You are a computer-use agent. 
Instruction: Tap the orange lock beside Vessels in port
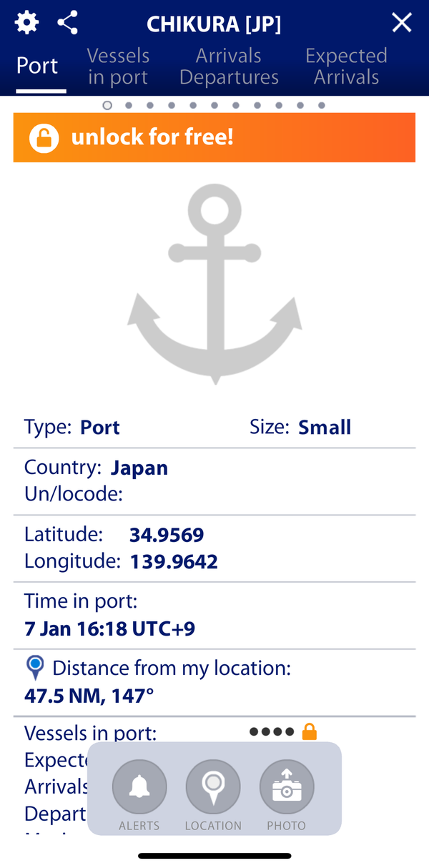(309, 731)
